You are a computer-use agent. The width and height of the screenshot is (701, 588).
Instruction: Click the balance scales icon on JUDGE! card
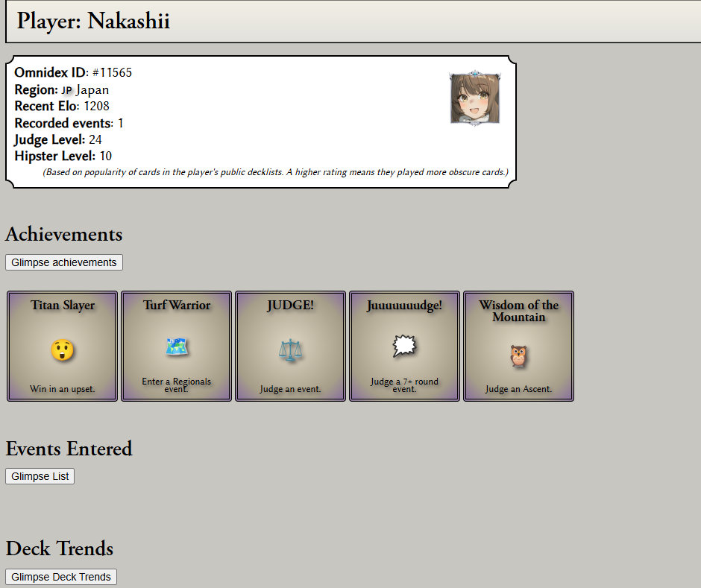[x=290, y=350]
